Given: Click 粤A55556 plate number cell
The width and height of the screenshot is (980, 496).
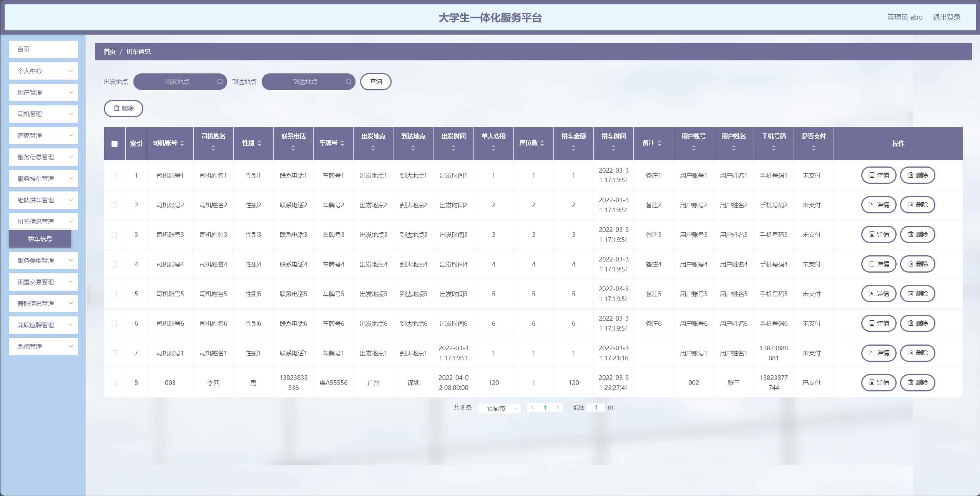Looking at the screenshot, I should pos(334,383).
